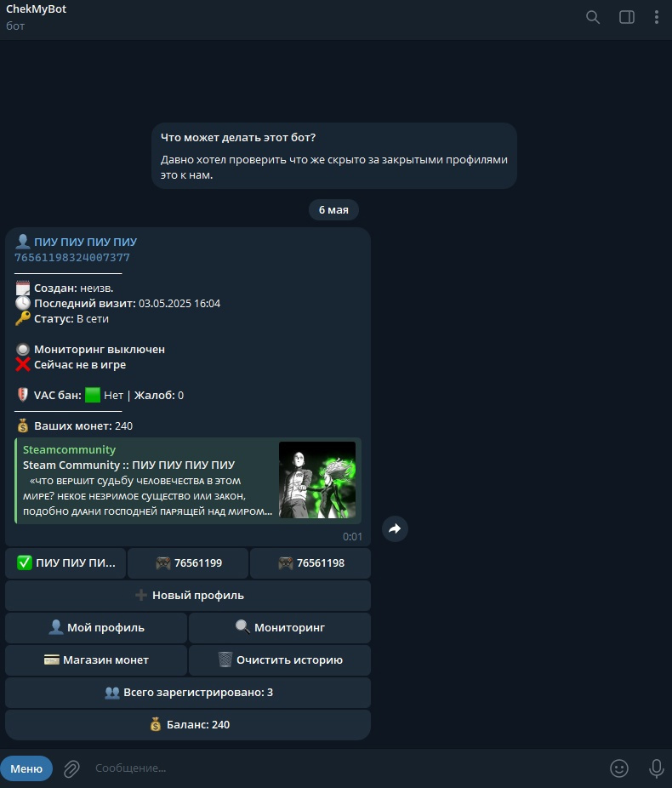Click the paperclip attach file icon
The image size is (672, 788).
pos(71,768)
